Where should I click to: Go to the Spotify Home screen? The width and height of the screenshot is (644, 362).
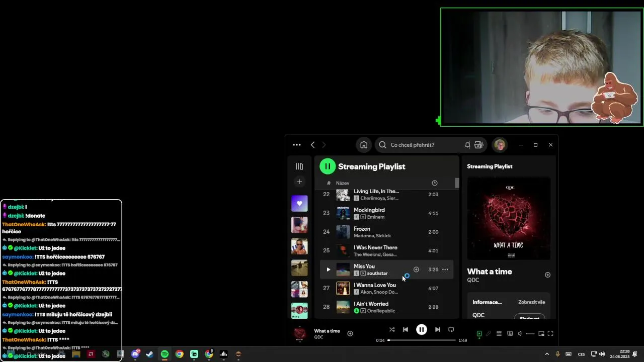[364, 145]
